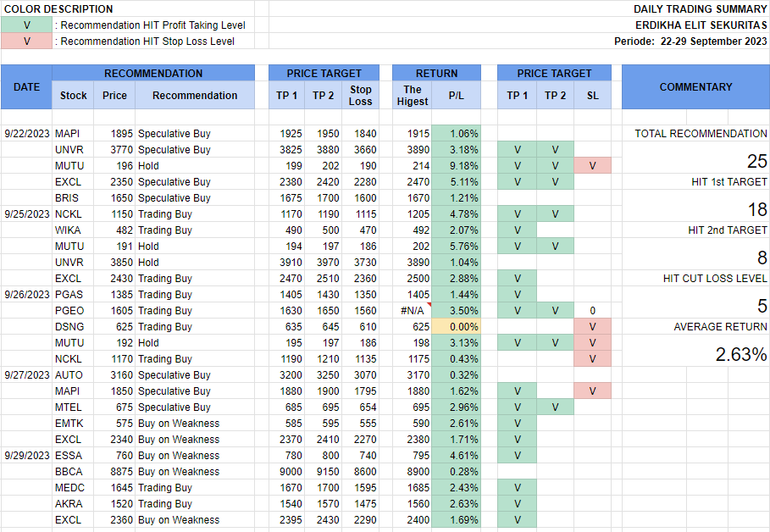
Task: Select the Stop Loss header cell
Action: coord(361,96)
